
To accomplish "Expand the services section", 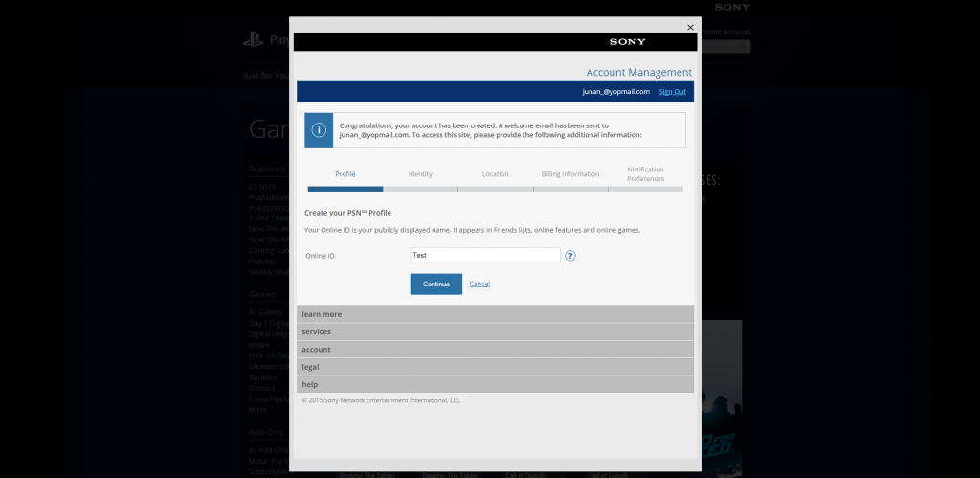I will point(495,331).
